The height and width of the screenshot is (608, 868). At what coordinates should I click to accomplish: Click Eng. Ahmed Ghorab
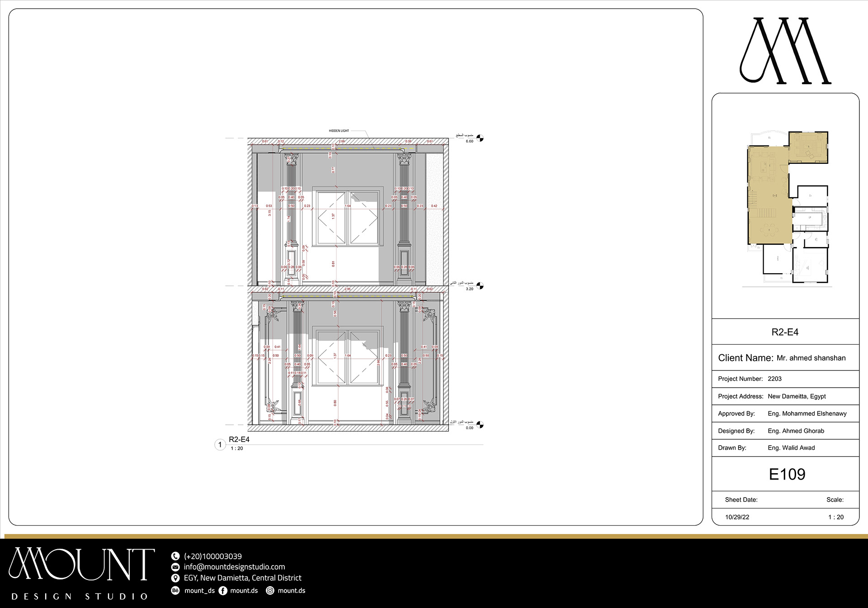point(796,431)
